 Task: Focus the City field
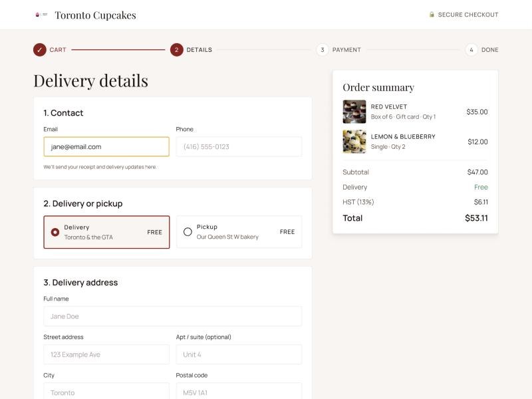click(106, 391)
